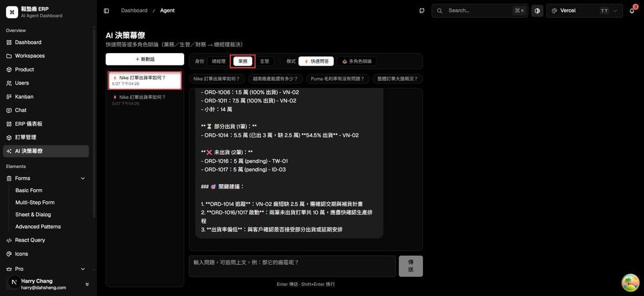Image resolution: width=644 pixels, height=296 pixels.
Task: Click the AI 決策幕僚 sparkle icon
Action: pyautogui.click(x=9, y=151)
